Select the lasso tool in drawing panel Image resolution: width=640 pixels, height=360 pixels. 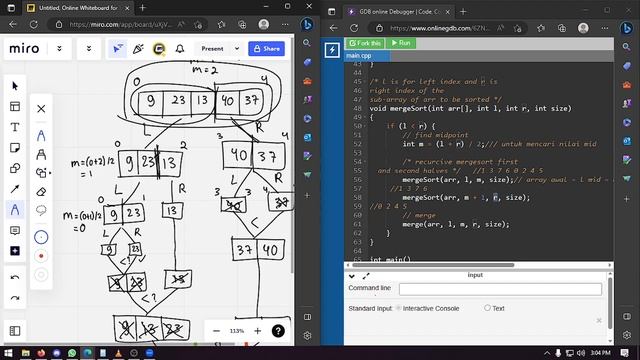click(41, 211)
